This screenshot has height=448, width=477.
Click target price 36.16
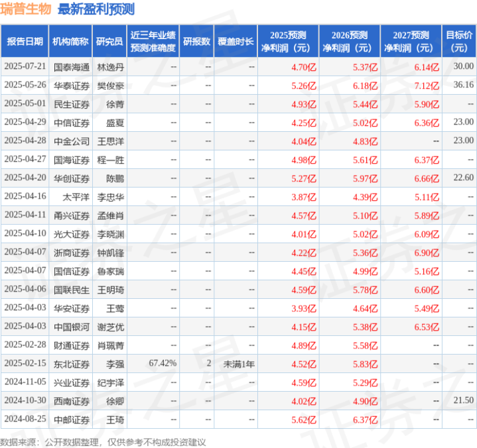coord(463,85)
